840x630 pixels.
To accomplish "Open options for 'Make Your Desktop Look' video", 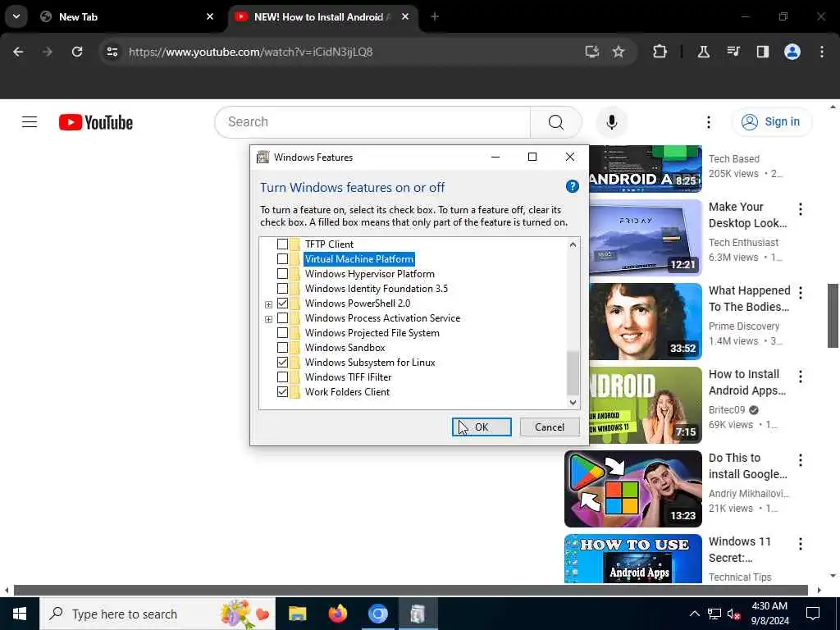I will tap(801, 209).
